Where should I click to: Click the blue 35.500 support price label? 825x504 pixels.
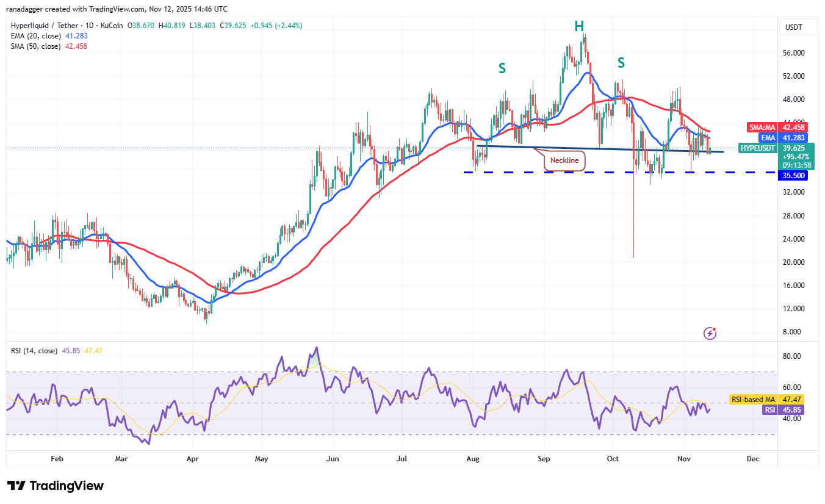[793, 176]
